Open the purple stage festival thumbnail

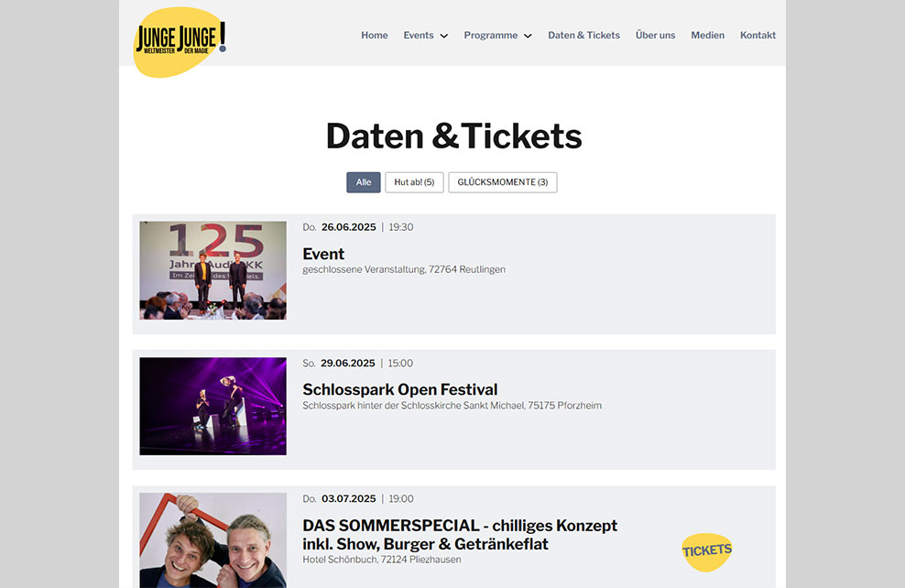pyautogui.click(x=213, y=407)
